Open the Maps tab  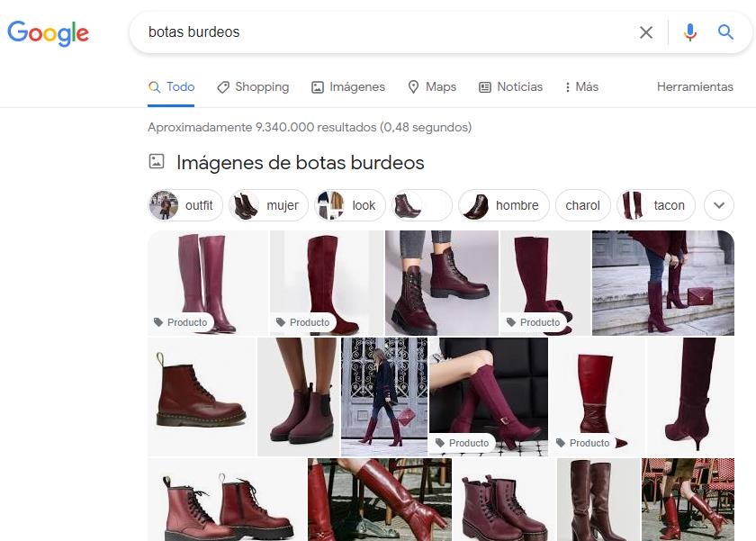point(432,87)
